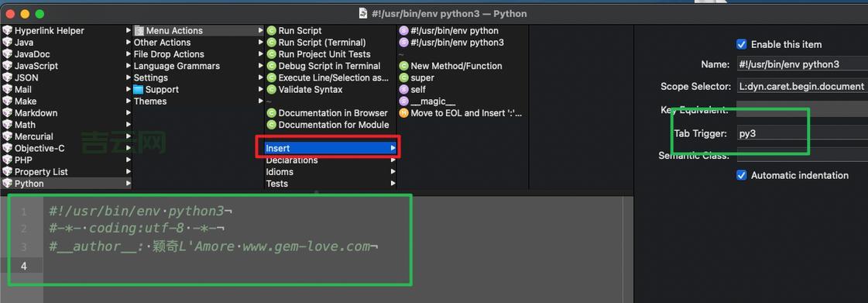The height and width of the screenshot is (303, 868).
Task: Click the command icon beside Run Project Unit Tests
Action: (x=271, y=53)
